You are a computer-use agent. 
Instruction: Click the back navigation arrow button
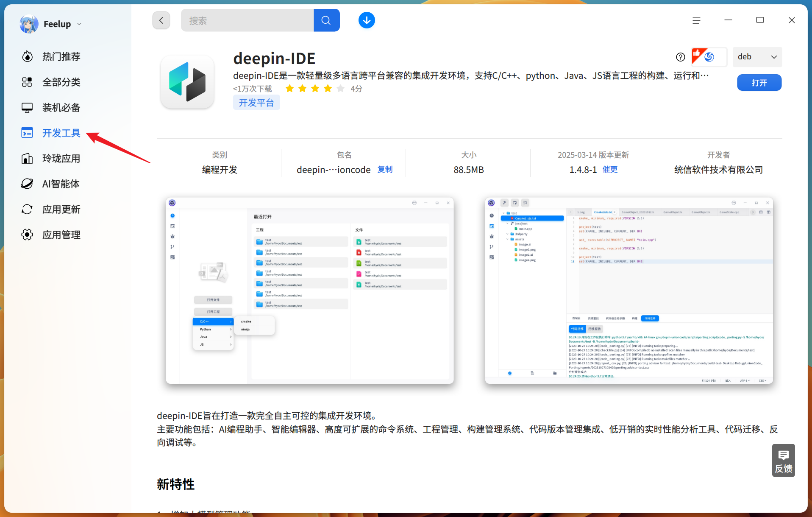tap(161, 20)
